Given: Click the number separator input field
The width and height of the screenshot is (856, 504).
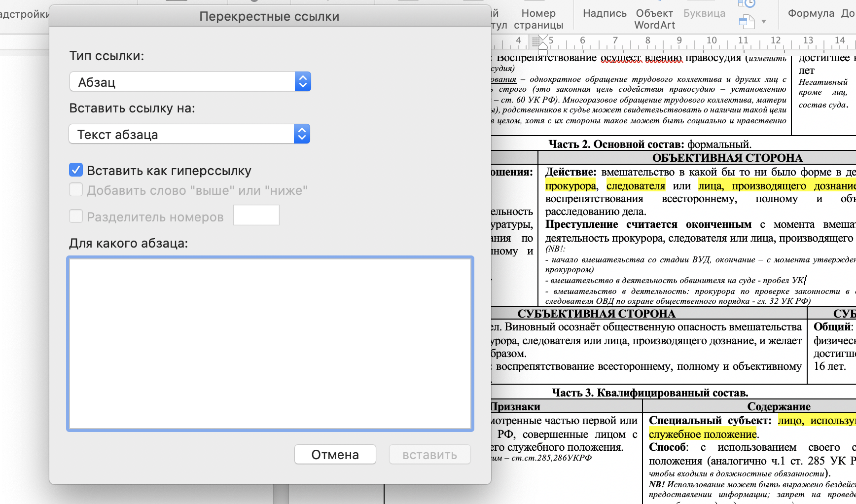Looking at the screenshot, I should pyautogui.click(x=256, y=215).
